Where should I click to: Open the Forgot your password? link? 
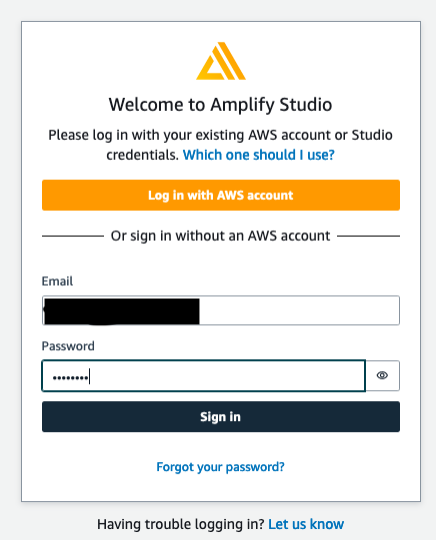coord(220,467)
